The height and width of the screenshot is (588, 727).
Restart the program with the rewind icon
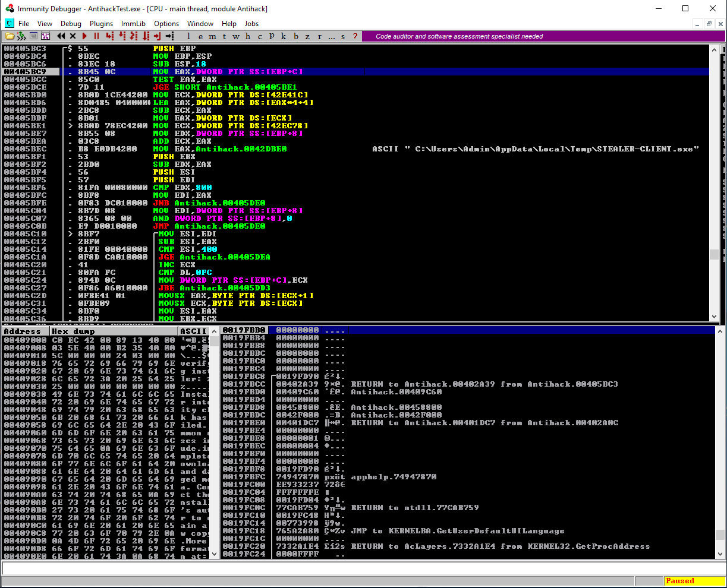[x=61, y=36]
